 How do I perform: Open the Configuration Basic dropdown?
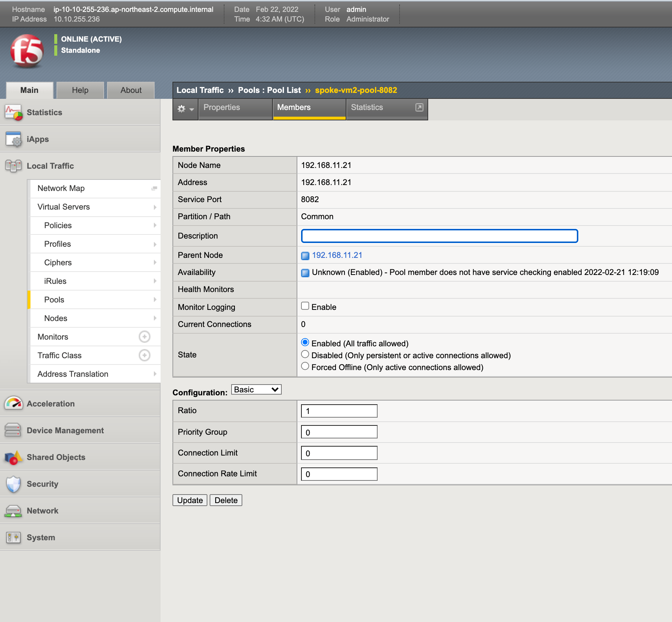(256, 389)
